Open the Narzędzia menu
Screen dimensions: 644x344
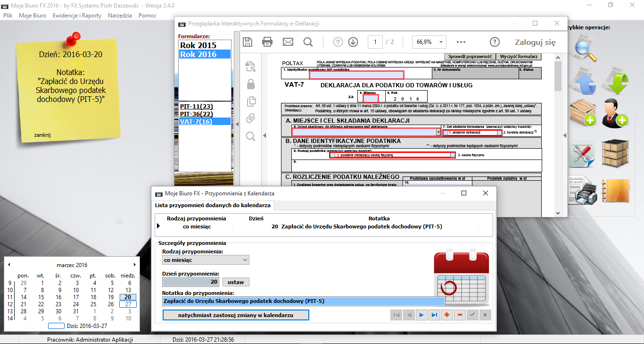120,16
